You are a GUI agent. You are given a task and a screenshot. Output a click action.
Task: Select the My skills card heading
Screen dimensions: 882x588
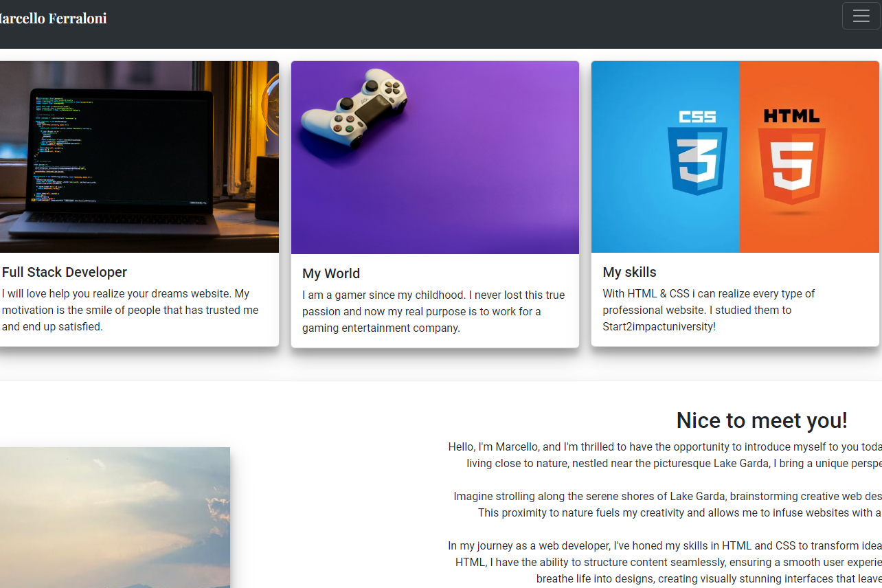click(x=630, y=272)
